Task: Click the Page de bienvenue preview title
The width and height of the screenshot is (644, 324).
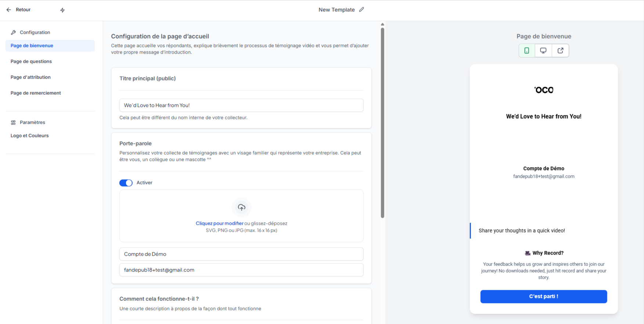Action: 544,36
